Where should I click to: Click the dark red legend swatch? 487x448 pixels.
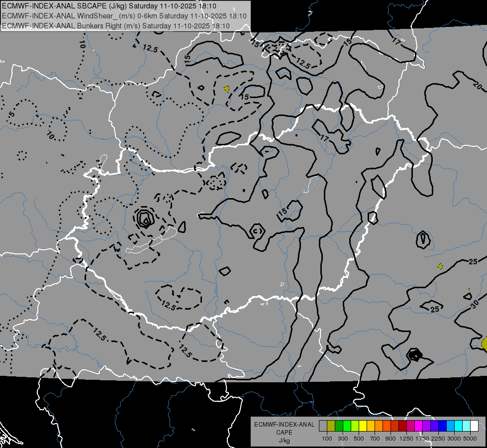(402, 426)
